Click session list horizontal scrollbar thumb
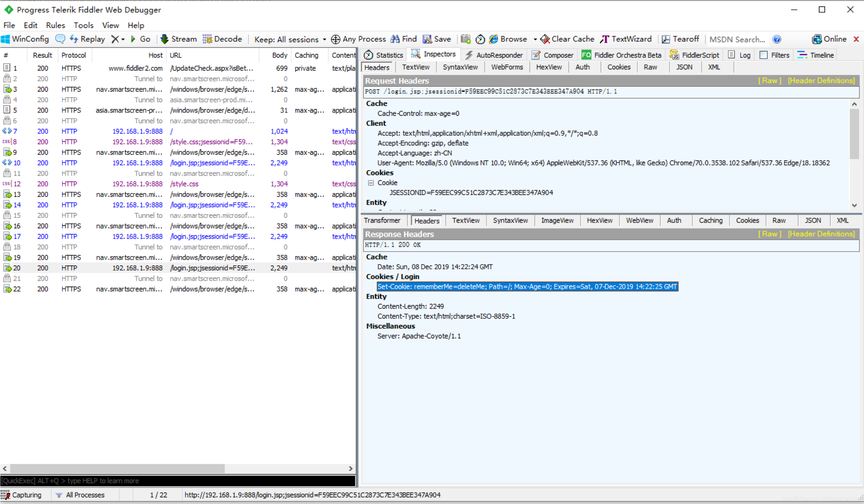 click(x=117, y=468)
